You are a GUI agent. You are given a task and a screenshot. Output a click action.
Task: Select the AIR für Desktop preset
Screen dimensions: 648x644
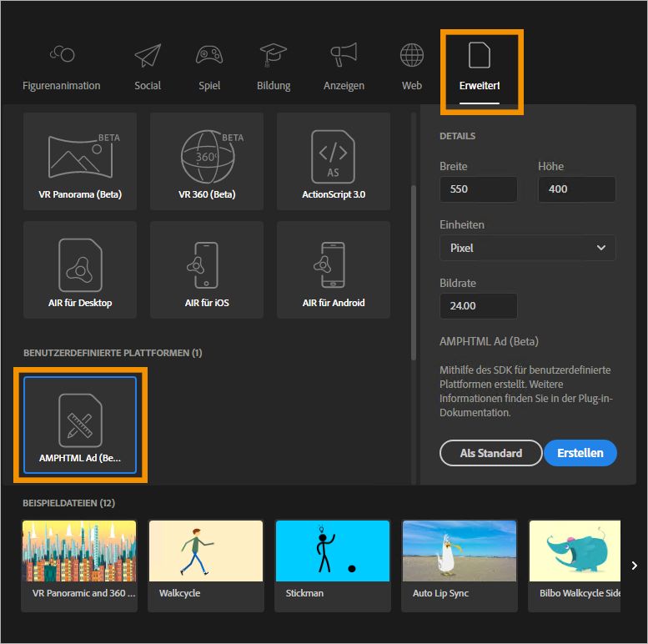pos(80,269)
